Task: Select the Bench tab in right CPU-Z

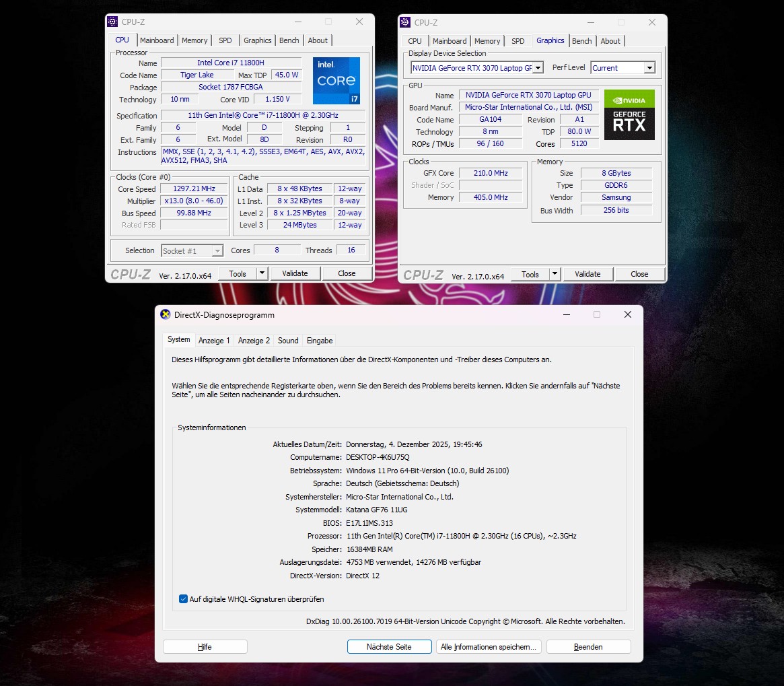Action: [x=581, y=40]
